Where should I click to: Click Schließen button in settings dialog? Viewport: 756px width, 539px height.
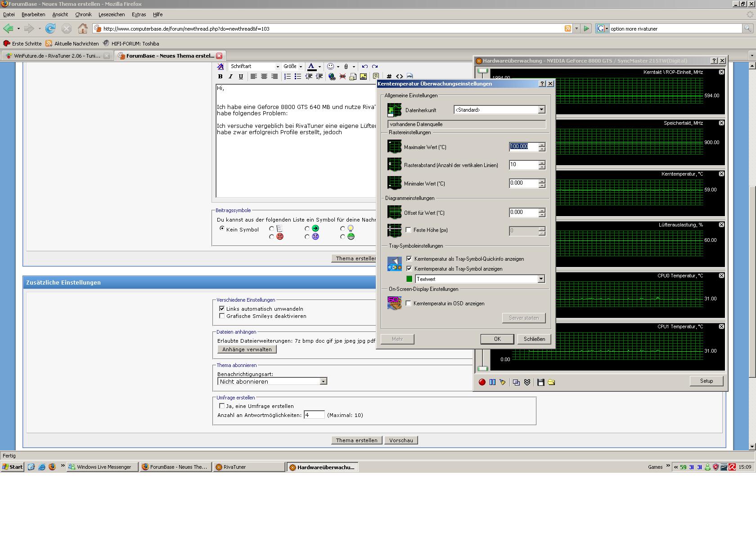click(534, 339)
